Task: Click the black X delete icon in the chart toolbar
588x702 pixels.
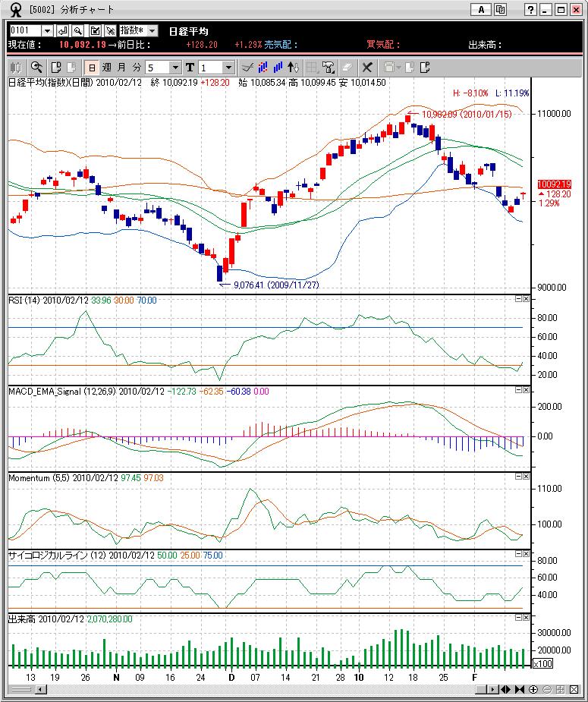Action: tap(368, 68)
